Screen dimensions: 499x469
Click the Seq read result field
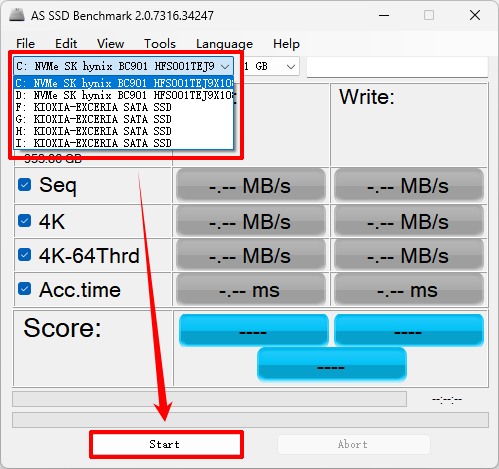[x=251, y=185]
